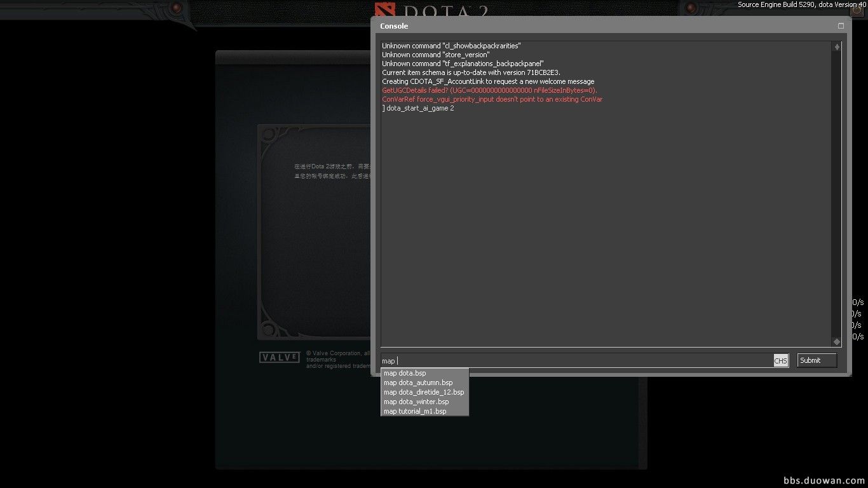Select 'map dota_winter.bsp' autocomplete entry
The width and height of the screenshot is (868, 488).
click(x=416, y=402)
